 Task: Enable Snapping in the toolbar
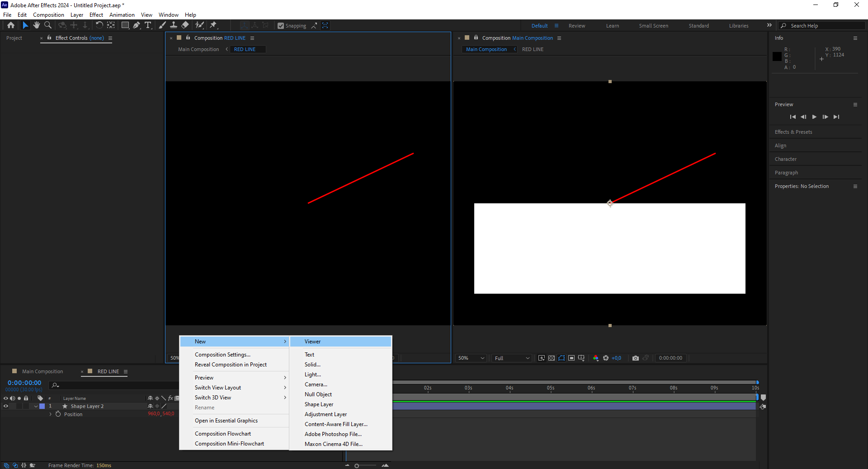coord(281,26)
